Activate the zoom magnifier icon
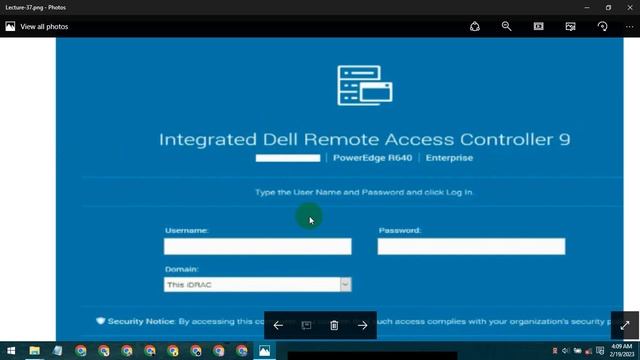 (x=507, y=27)
